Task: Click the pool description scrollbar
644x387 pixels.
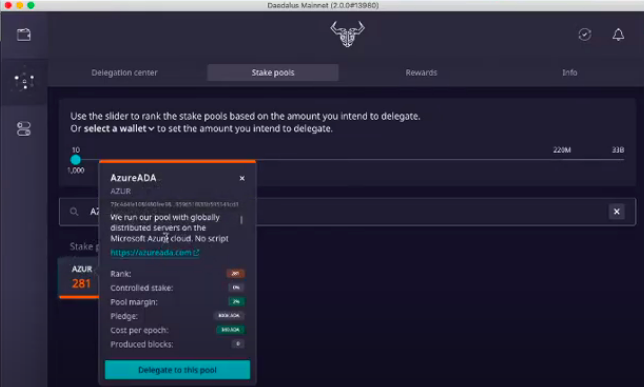Action: tap(242, 220)
